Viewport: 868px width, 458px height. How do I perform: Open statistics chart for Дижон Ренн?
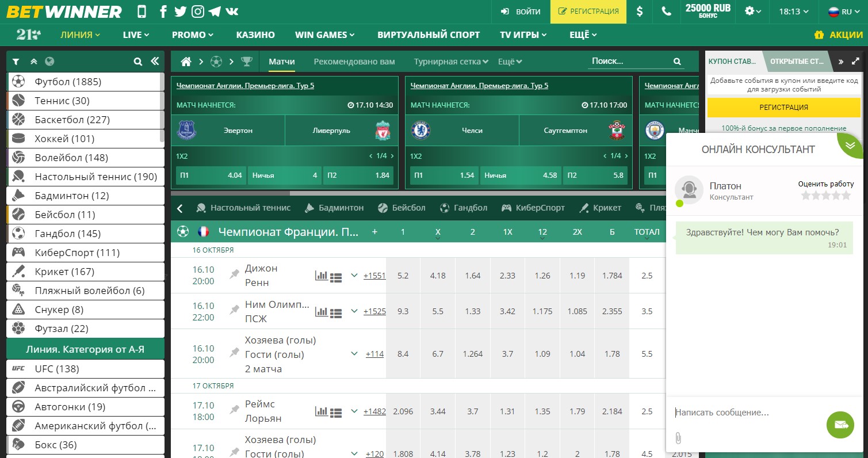pos(321,276)
